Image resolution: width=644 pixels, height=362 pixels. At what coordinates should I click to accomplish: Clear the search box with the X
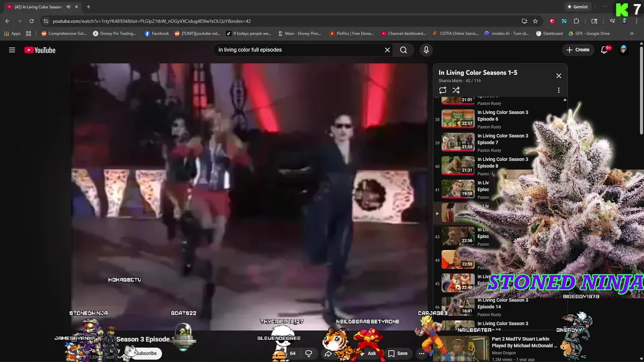coord(387,50)
